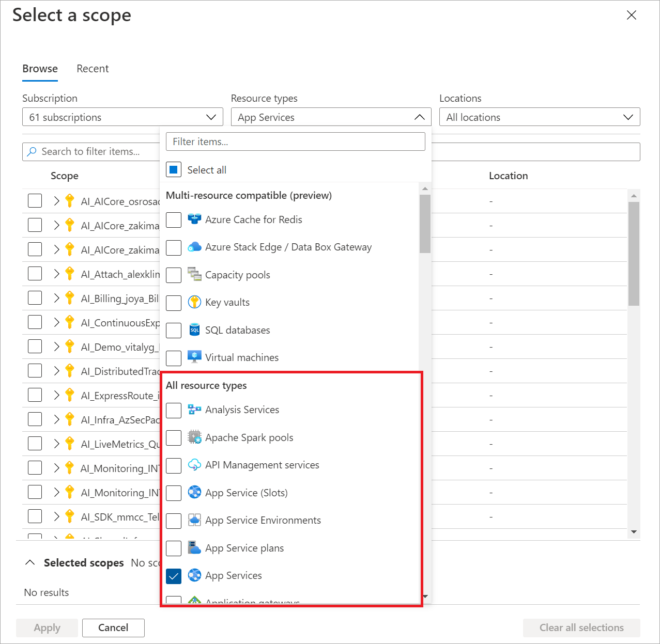Click the Cancel button
660x644 pixels.
click(113, 627)
